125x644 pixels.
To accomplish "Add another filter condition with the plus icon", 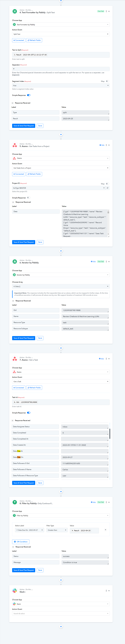I will click(106, 530).
